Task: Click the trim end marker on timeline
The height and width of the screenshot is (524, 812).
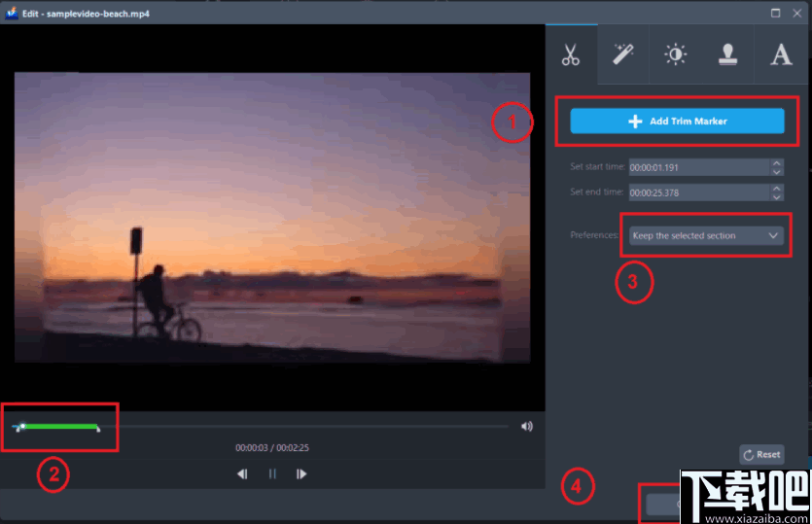Action: click(98, 428)
